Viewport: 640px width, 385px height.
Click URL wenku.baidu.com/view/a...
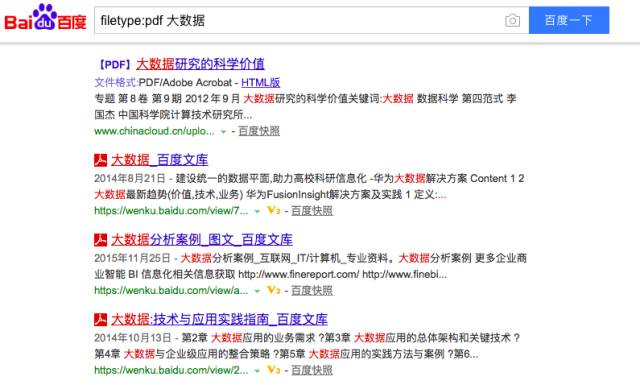(x=171, y=290)
